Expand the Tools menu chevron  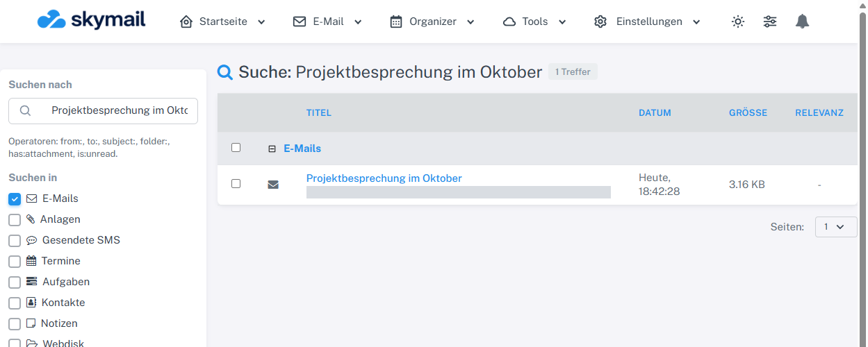tap(562, 22)
